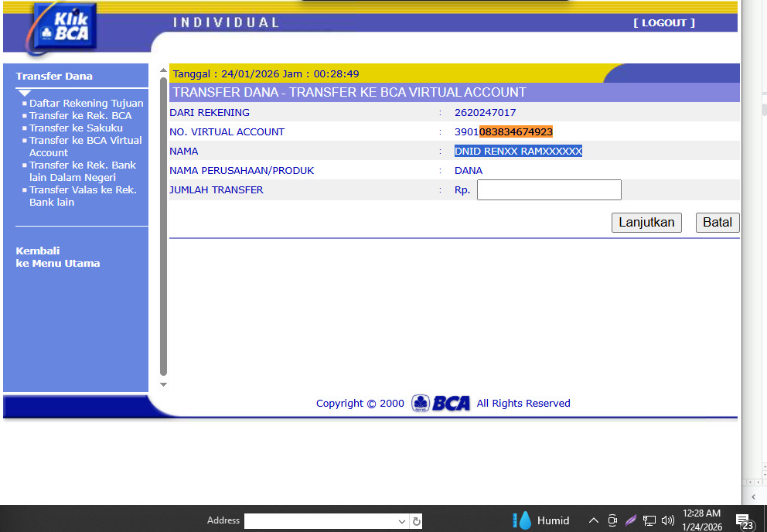This screenshot has width=767, height=532.
Task: Open Transfer ke BCA Virtual Account
Action: [x=85, y=146]
